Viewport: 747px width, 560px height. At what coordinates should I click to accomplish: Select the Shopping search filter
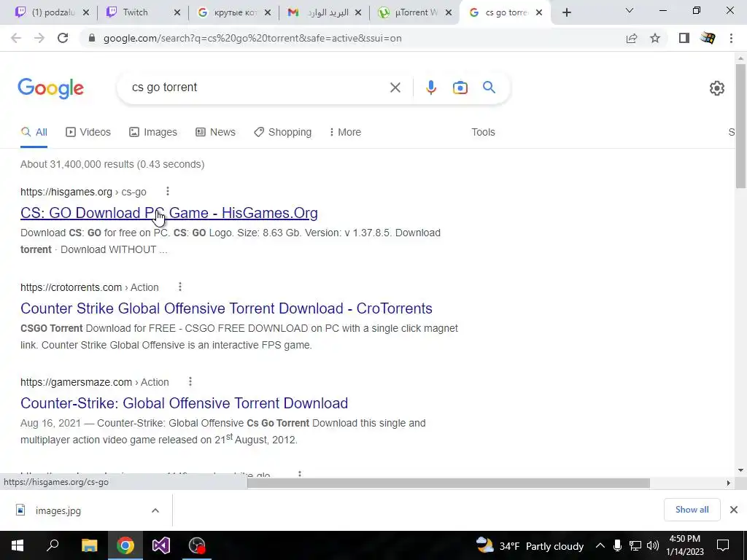[x=282, y=132]
